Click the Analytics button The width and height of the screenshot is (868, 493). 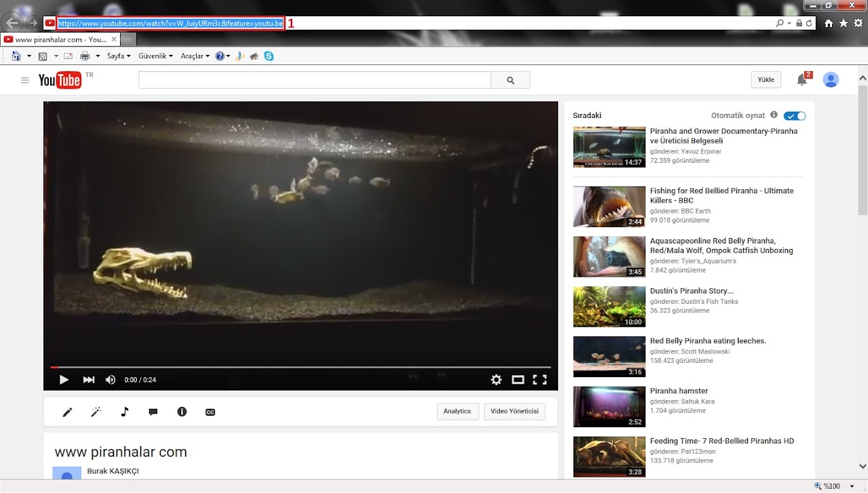[458, 412]
